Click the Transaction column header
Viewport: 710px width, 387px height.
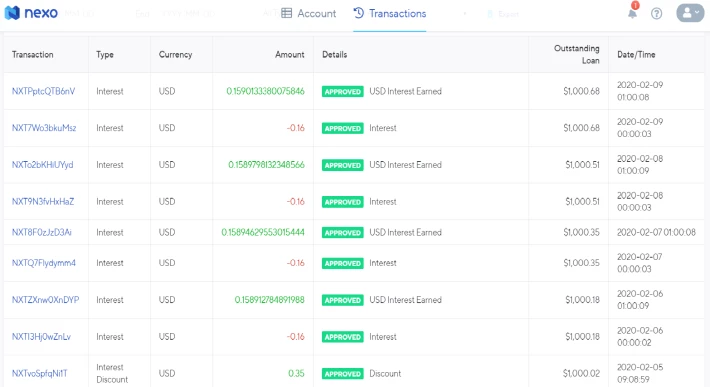click(x=33, y=54)
